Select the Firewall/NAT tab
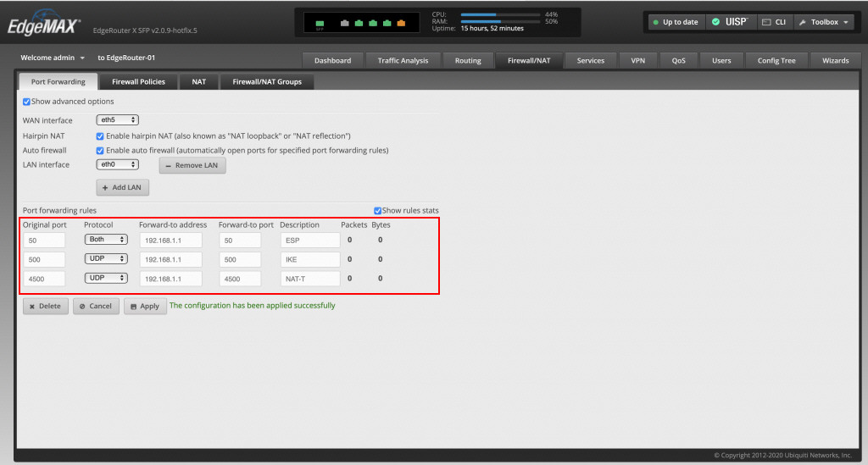 pos(529,60)
